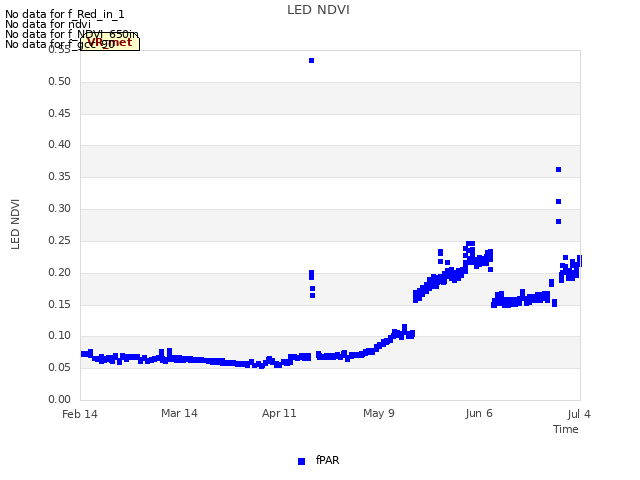This screenshot has width=640, height=480.
Task: Click the Feb 14 x-axis label
Action: pos(80,414)
